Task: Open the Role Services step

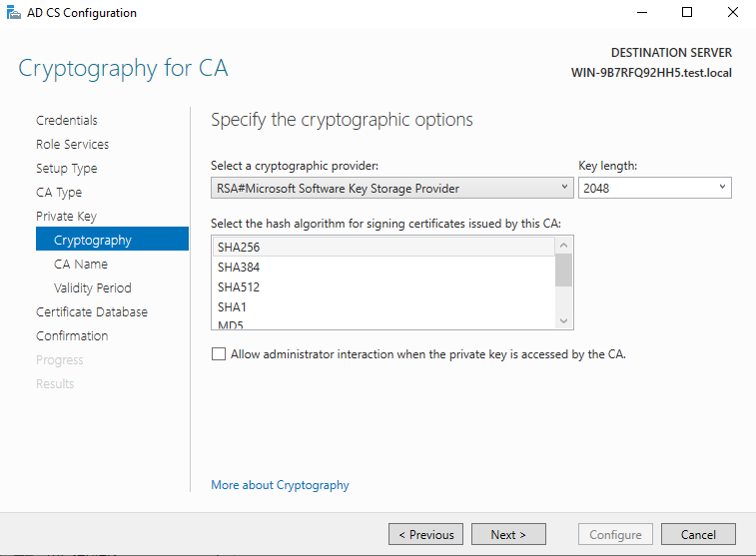Action: tap(72, 144)
